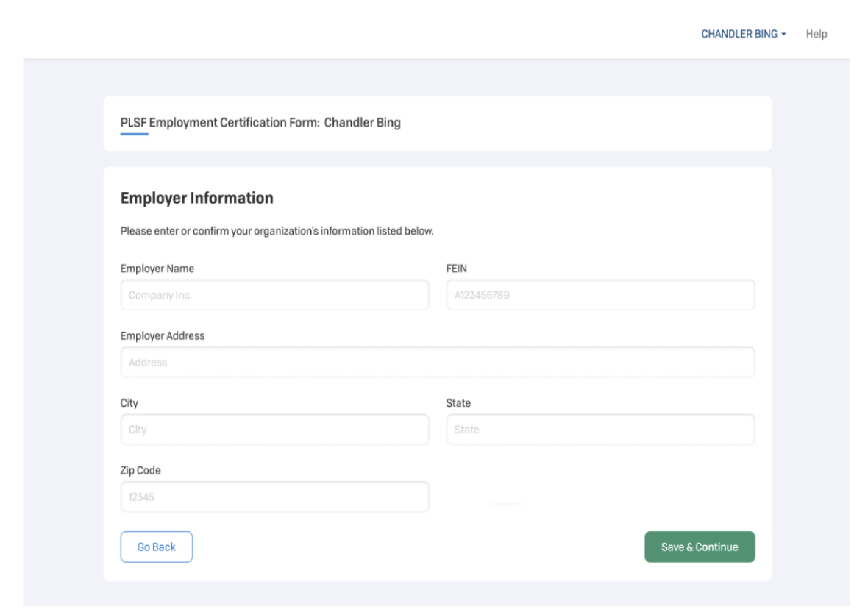This screenshot has height=615, width=868.
Task: Select the Employer Address input box
Action: tap(437, 363)
